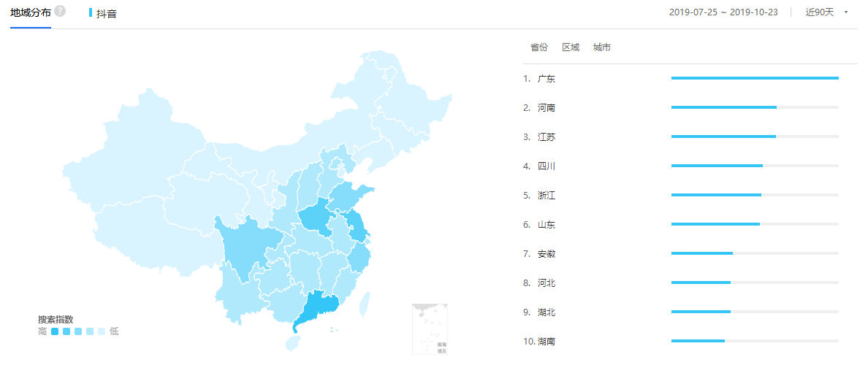
Task: Click 江苏 in the ranking list
Action: (547, 137)
